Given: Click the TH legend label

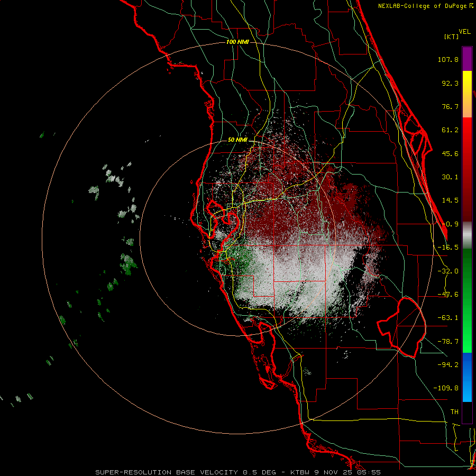Looking at the screenshot, I should [454, 411].
